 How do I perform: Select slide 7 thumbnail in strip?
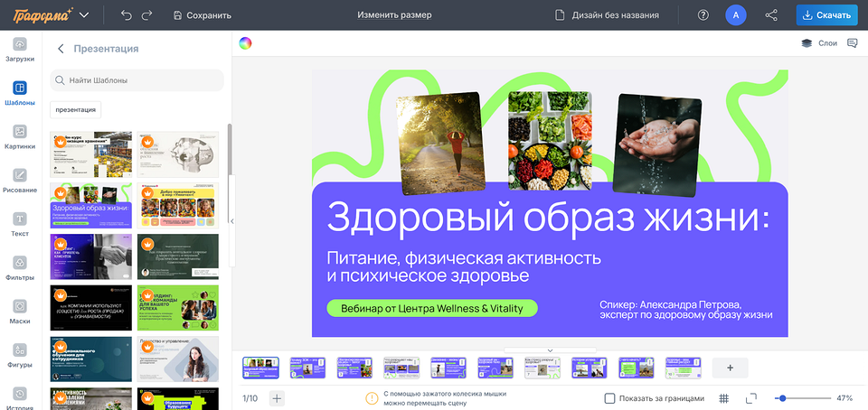(x=542, y=368)
